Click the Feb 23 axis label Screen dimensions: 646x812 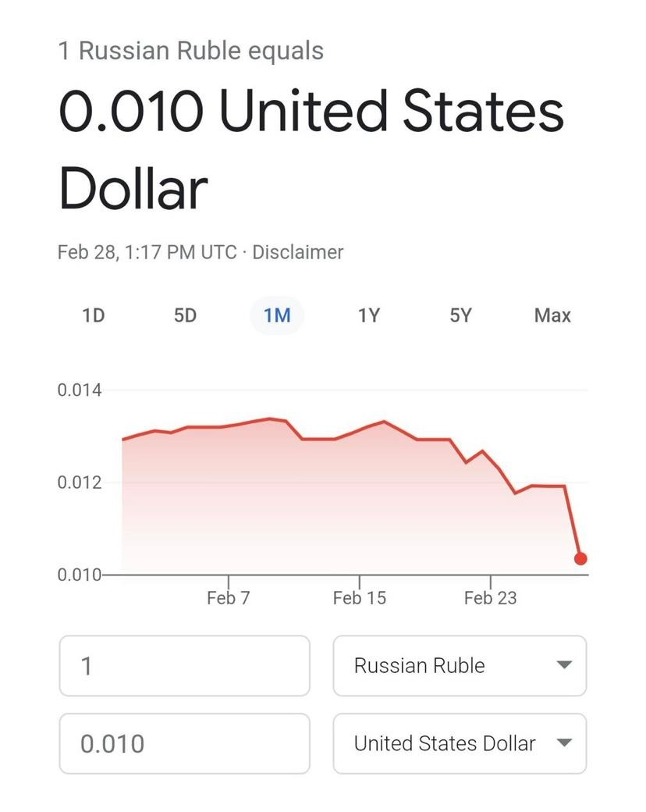point(490,598)
